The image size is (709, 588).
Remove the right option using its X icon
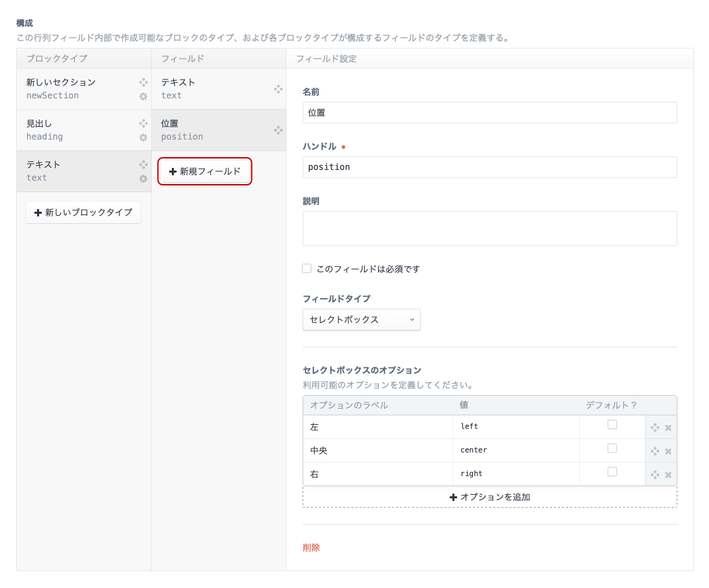coord(668,474)
